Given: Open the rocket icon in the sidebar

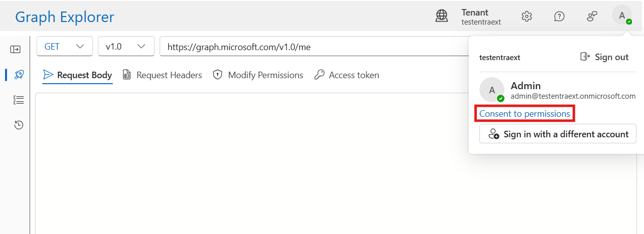Looking at the screenshot, I should pos(19,75).
